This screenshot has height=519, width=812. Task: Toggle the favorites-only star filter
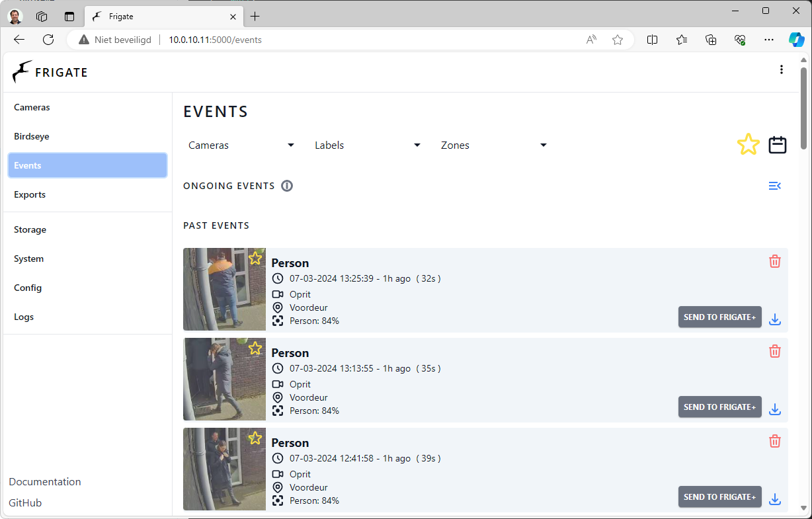tap(748, 145)
